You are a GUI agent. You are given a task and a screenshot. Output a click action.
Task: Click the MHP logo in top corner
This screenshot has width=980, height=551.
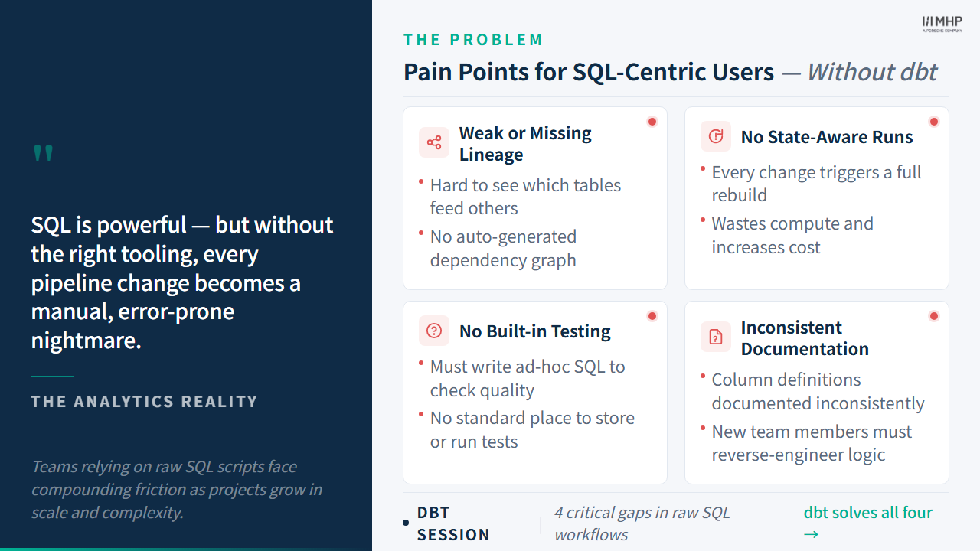(942, 24)
